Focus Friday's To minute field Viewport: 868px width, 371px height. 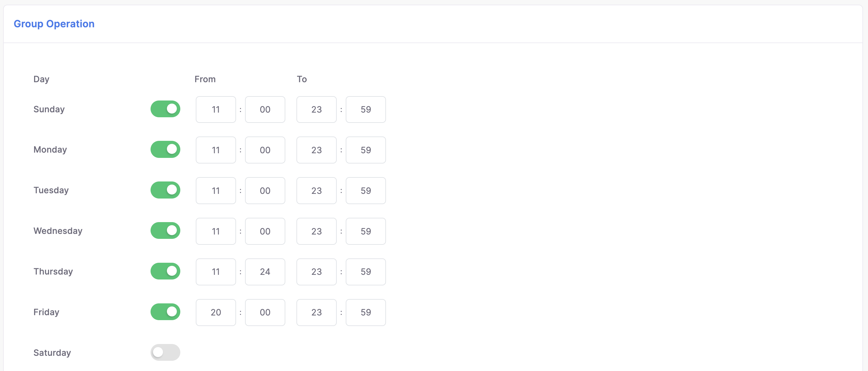coord(366,312)
